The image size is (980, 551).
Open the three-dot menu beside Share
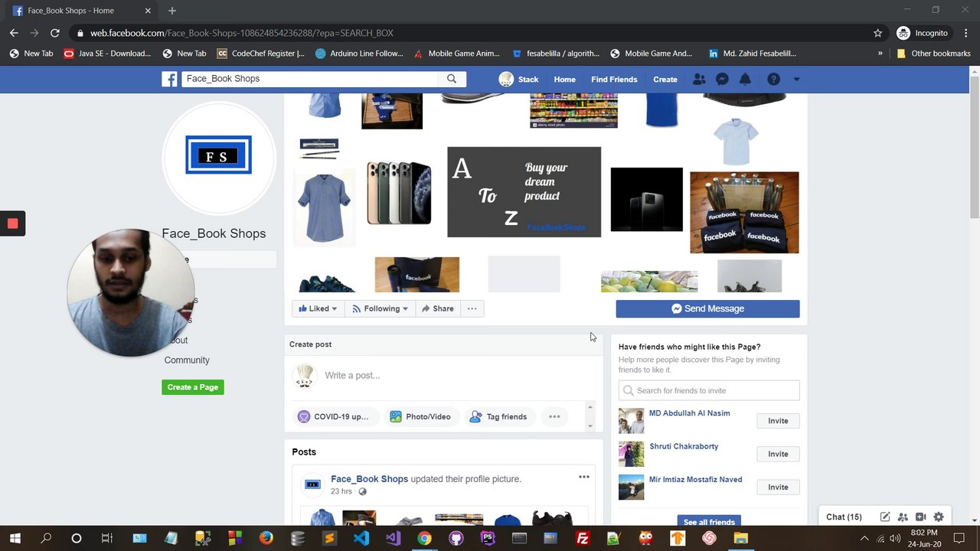pos(472,308)
